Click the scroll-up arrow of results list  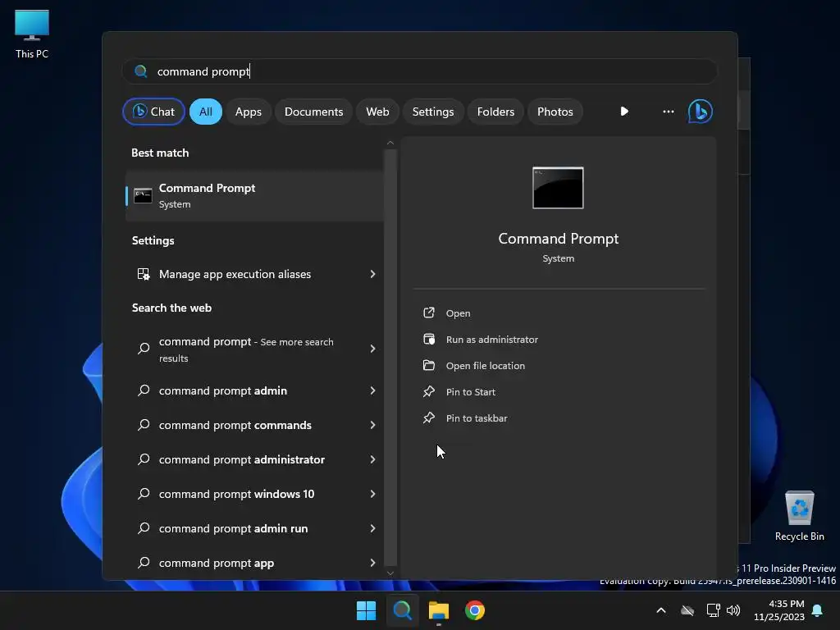390,143
